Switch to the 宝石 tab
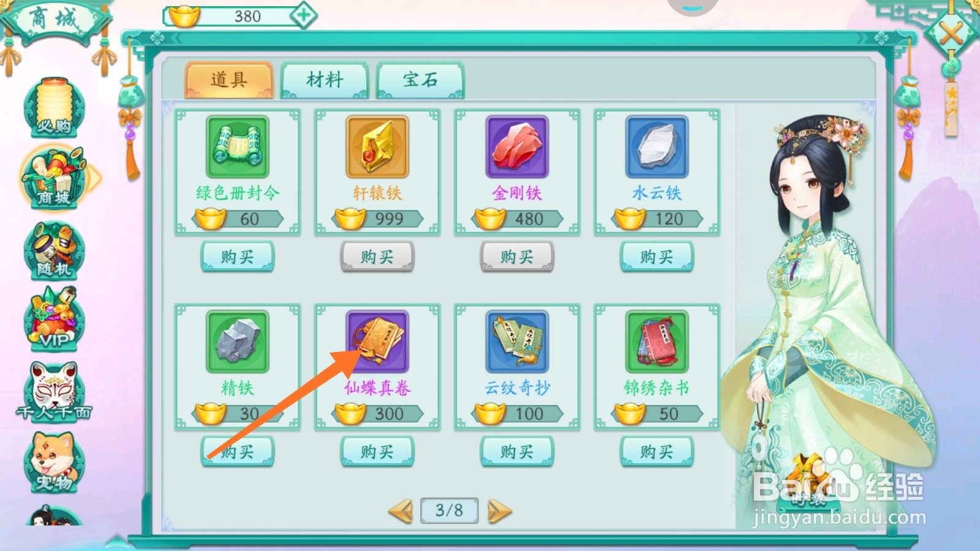This screenshot has width=980, height=551. [x=420, y=80]
